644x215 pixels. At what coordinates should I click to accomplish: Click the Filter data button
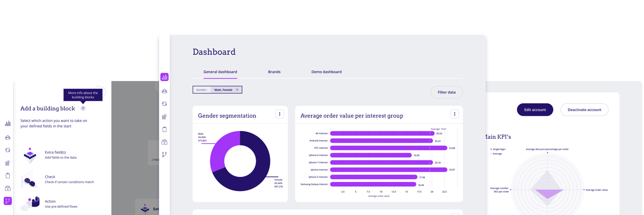click(x=446, y=92)
